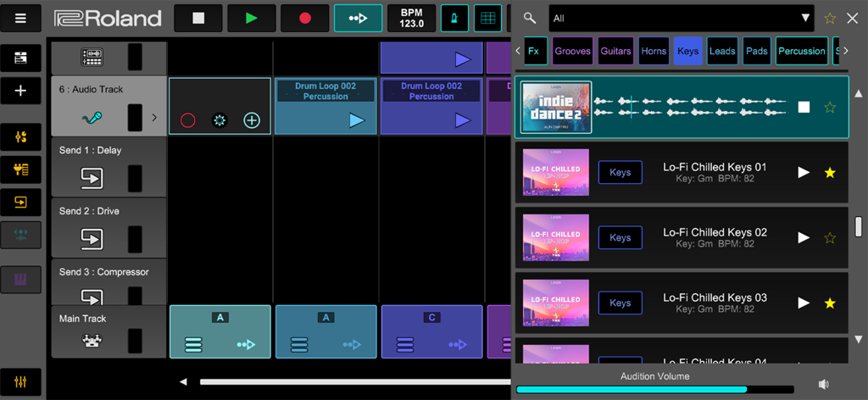Viewport: 868px width, 400px height.
Task: Click Keys tag on Lo-Fi Chilled Keys 03
Action: point(620,303)
